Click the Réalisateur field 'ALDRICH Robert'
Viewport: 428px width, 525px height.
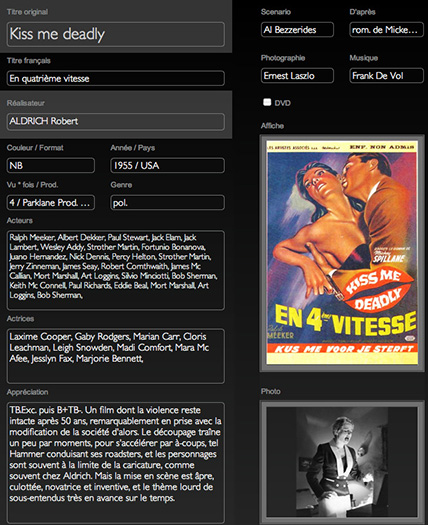point(116,121)
